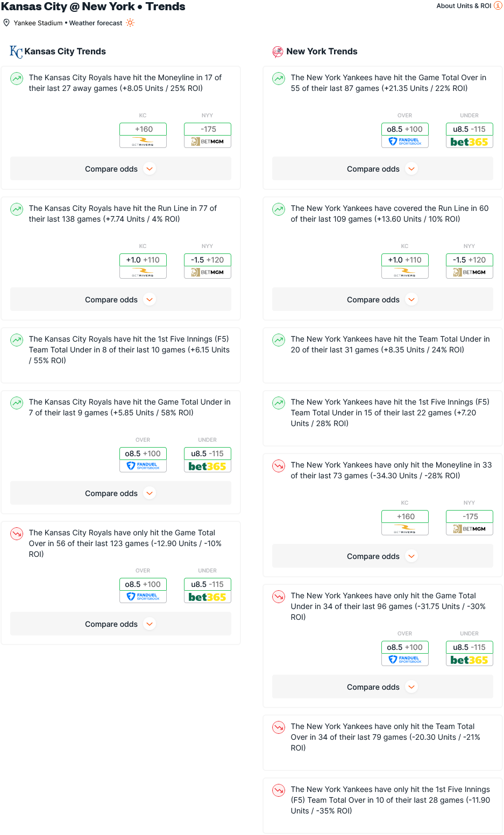Viewport: 504px width, 835px height.
Task: Select the NYY -175 BetMGM odds in Royals Moneyline card
Action: (x=208, y=135)
